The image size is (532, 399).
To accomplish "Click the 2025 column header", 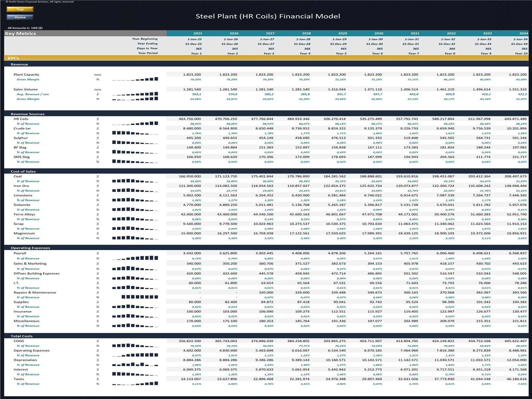I will click(x=198, y=34).
